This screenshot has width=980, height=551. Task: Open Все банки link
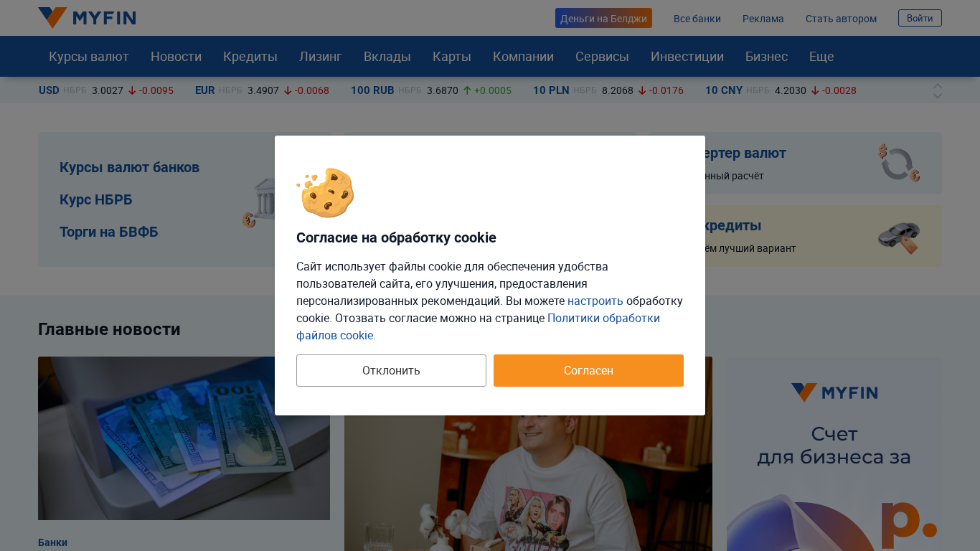(697, 19)
